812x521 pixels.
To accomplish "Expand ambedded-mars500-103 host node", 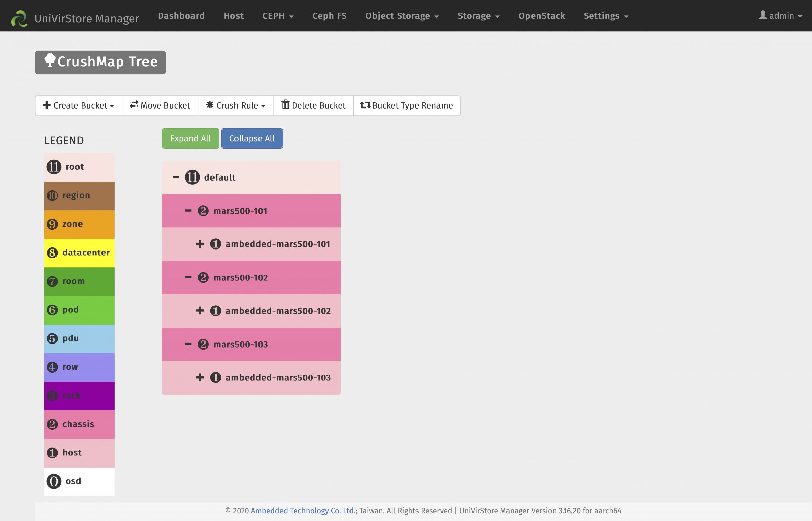I will (200, 378).
